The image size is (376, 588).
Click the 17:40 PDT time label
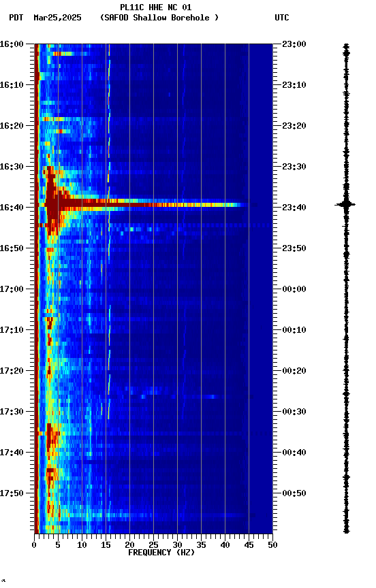12,453
